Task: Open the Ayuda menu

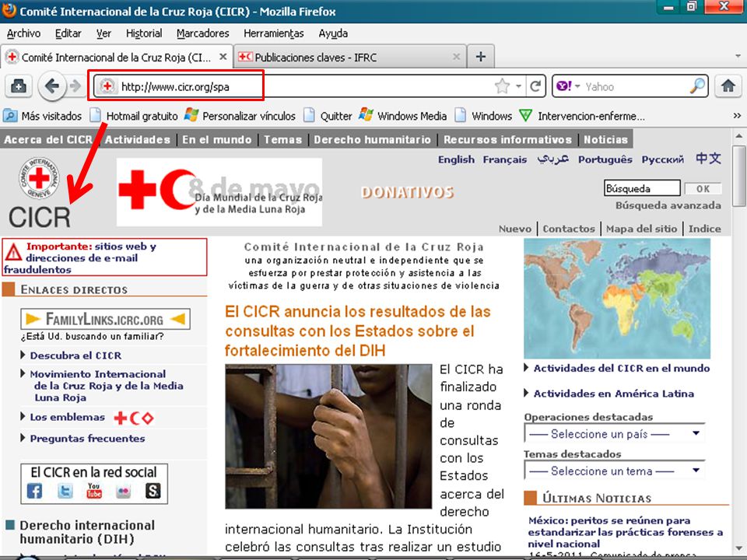Action: 333,33
